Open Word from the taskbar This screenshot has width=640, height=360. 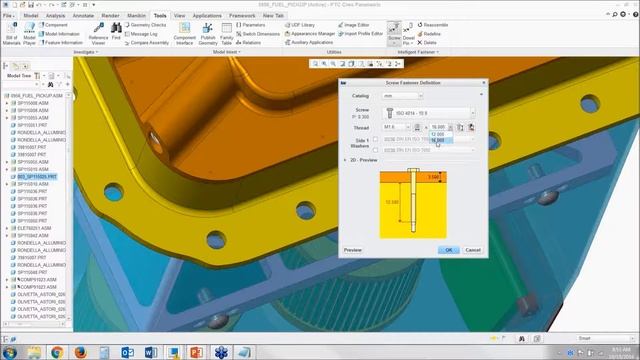coord(151,352)
